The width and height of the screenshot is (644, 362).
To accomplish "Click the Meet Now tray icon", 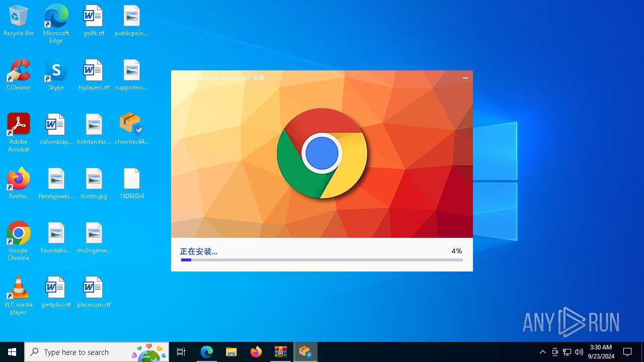I will click(x=555, y=352).
